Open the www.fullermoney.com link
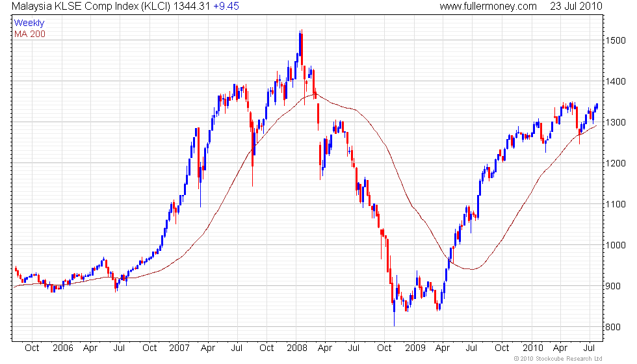The image size is (637, 364). point(487,6)
